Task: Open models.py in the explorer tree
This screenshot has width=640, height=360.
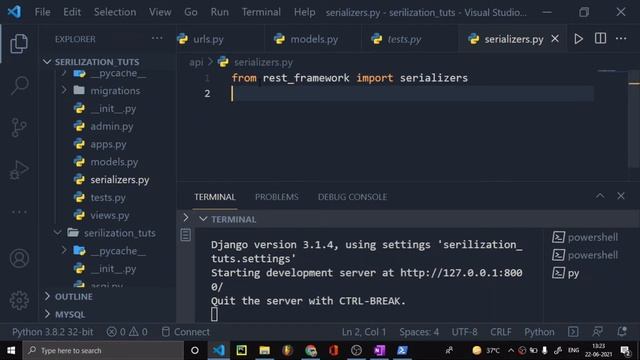Action: 114,162
